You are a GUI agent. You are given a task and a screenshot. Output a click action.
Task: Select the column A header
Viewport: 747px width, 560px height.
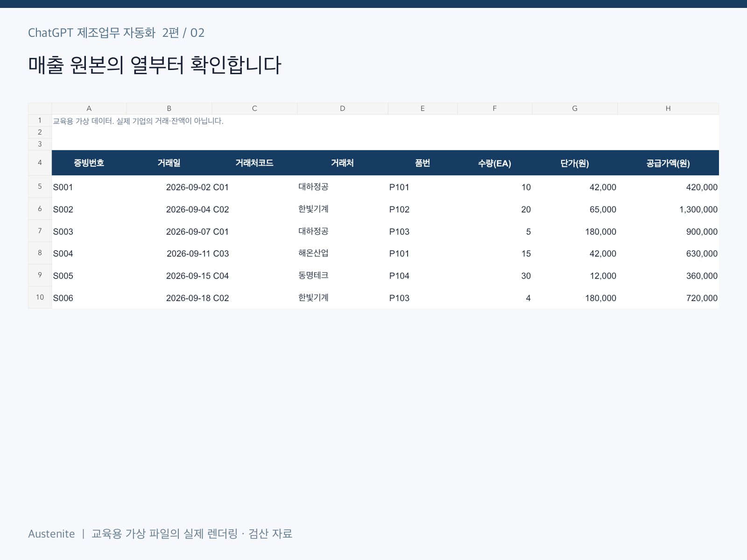(89, 108)
